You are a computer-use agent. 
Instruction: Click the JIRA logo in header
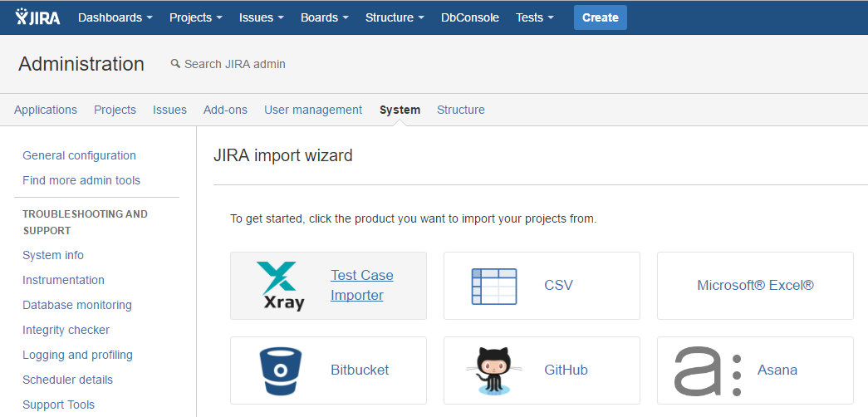point(37,17)
